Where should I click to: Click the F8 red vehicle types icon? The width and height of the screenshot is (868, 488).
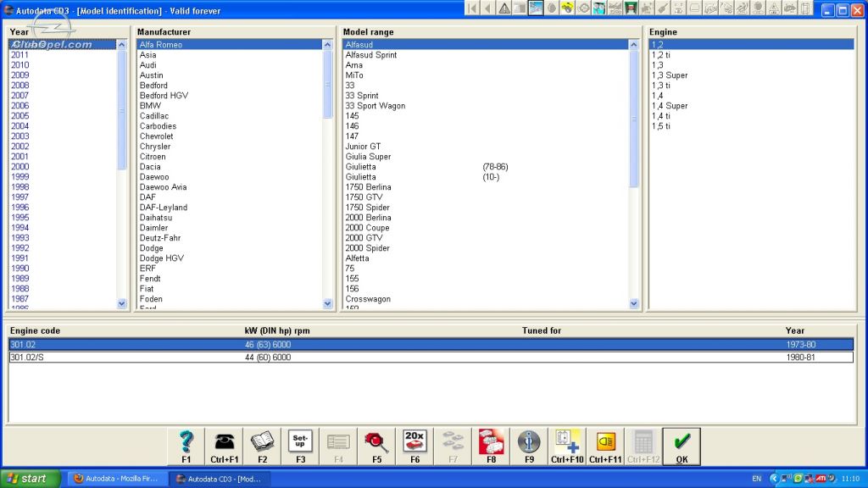coord(491,446)
